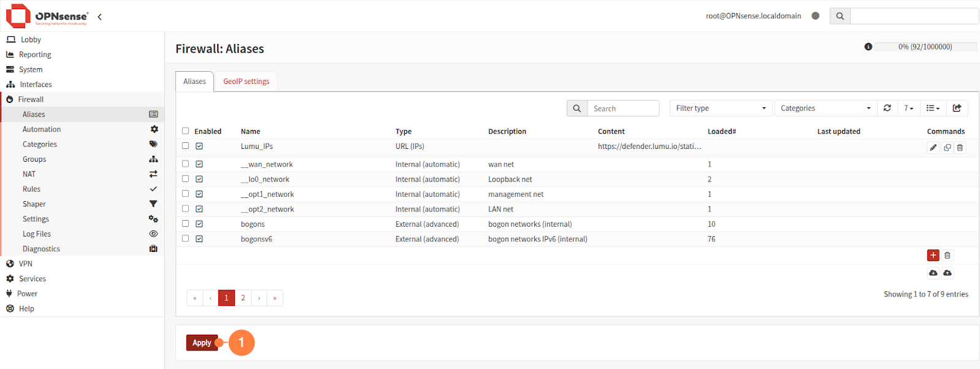Screen dimensions: 980x369
Task: Go to page 2 of aliases
Action: pos(243,298)
